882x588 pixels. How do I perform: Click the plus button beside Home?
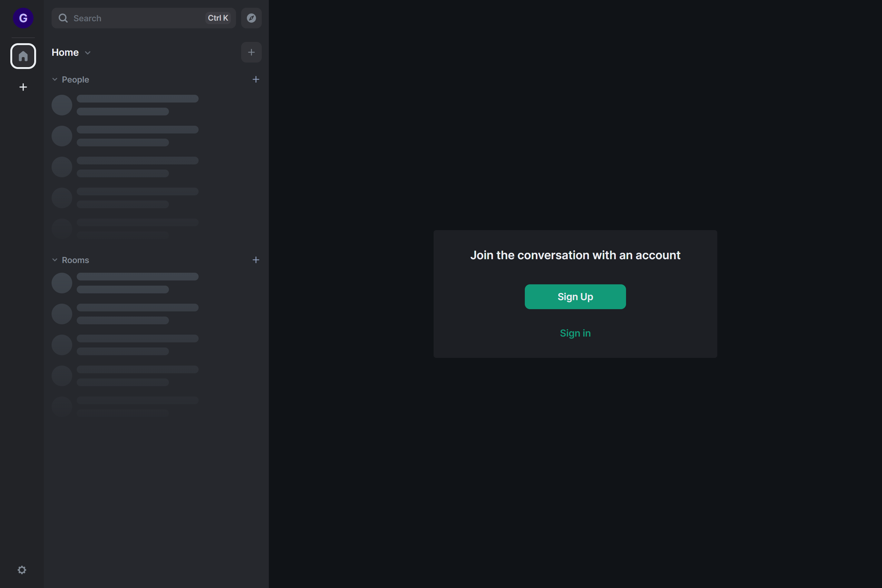(251, 53)
